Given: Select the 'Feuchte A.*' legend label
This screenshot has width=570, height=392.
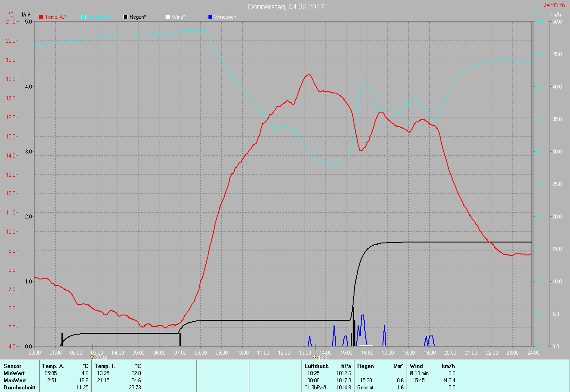Looking at the screenshot, I should 99,17.
